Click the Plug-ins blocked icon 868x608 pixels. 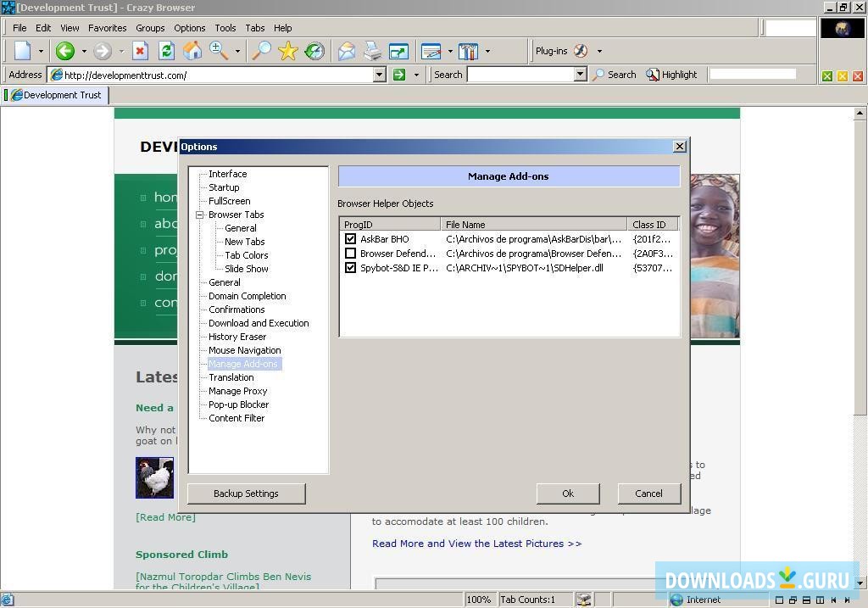click(581, 51)
